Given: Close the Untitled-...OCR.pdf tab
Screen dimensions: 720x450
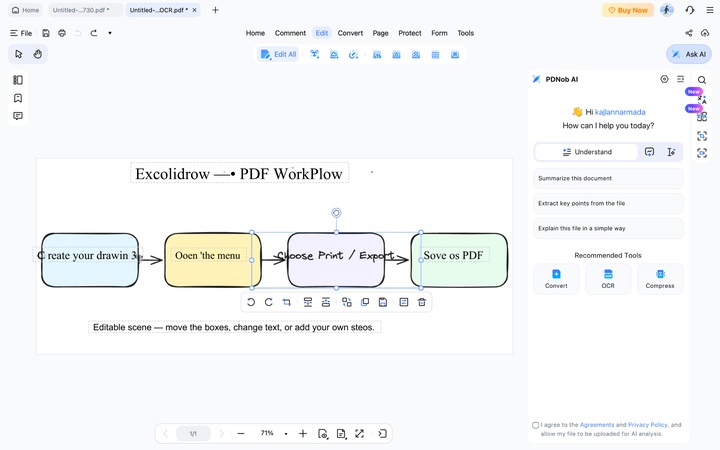Looking at the screenshot, I should (194, 10).
